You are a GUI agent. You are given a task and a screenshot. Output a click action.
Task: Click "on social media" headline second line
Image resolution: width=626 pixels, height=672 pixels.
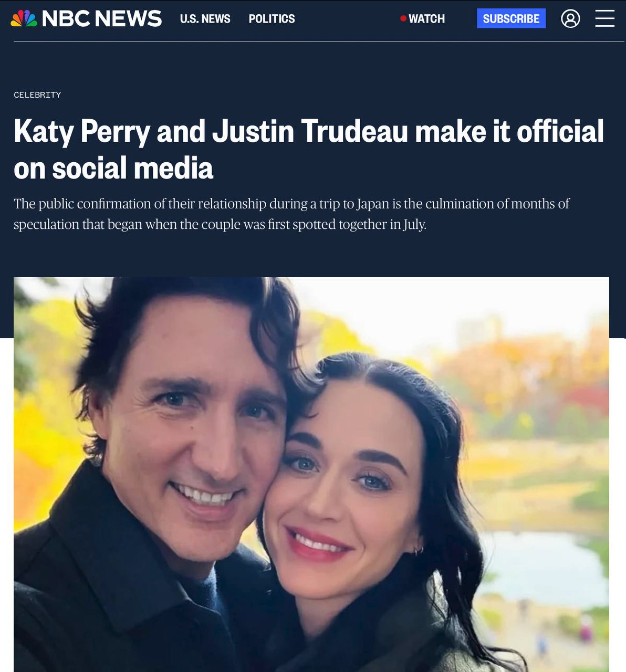113,169
